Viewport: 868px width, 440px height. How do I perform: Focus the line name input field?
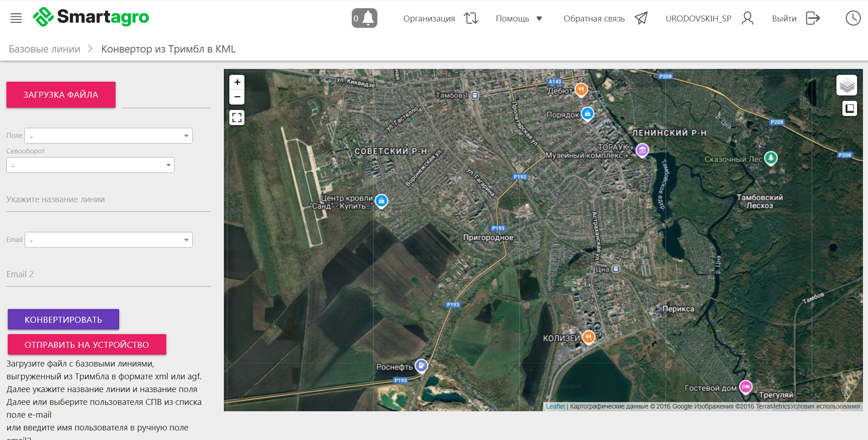point(109,199)
